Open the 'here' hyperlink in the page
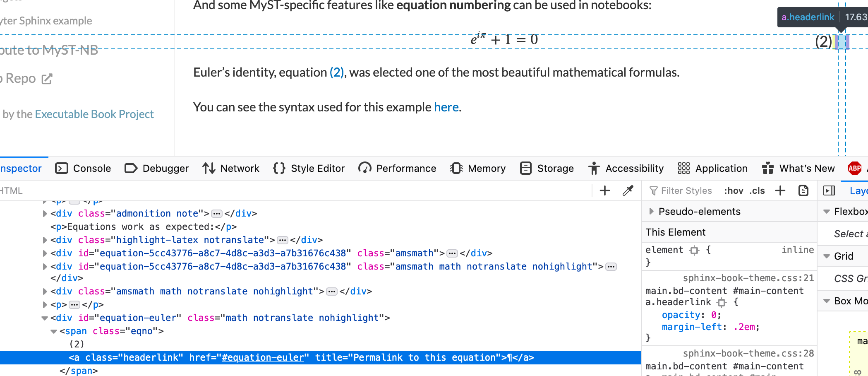Image resolution: width=868 pixels, height=376 pixels. coord(446,107)
